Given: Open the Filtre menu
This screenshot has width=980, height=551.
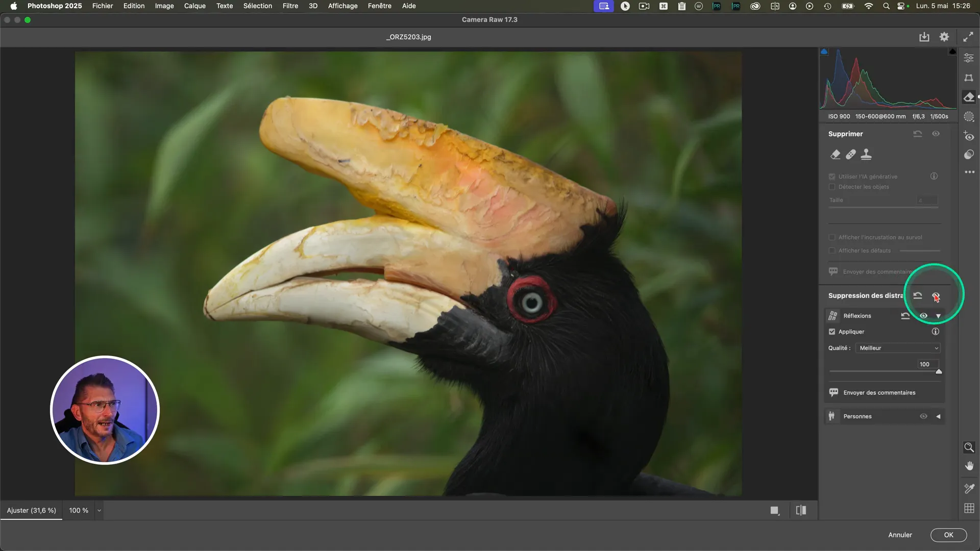Looking at the screenshot, I should point(290,6).
